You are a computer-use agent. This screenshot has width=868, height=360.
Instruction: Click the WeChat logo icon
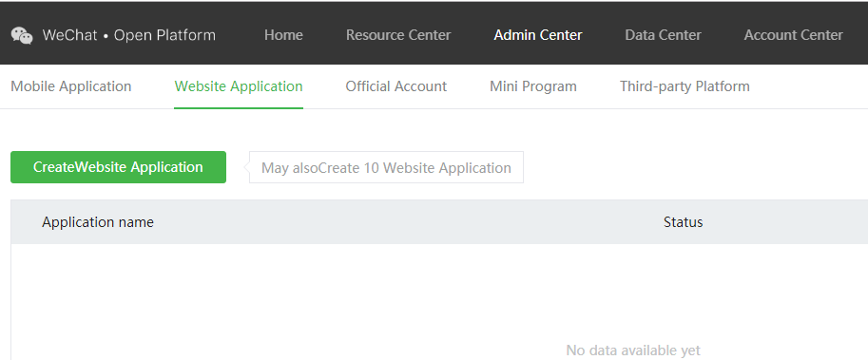[22, 35]
